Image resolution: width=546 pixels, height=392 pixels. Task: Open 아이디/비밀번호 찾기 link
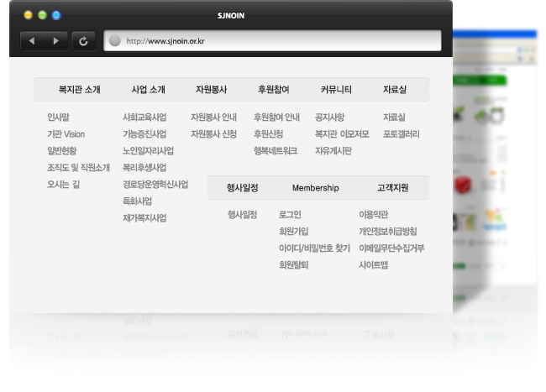click(x=314, y=248)
